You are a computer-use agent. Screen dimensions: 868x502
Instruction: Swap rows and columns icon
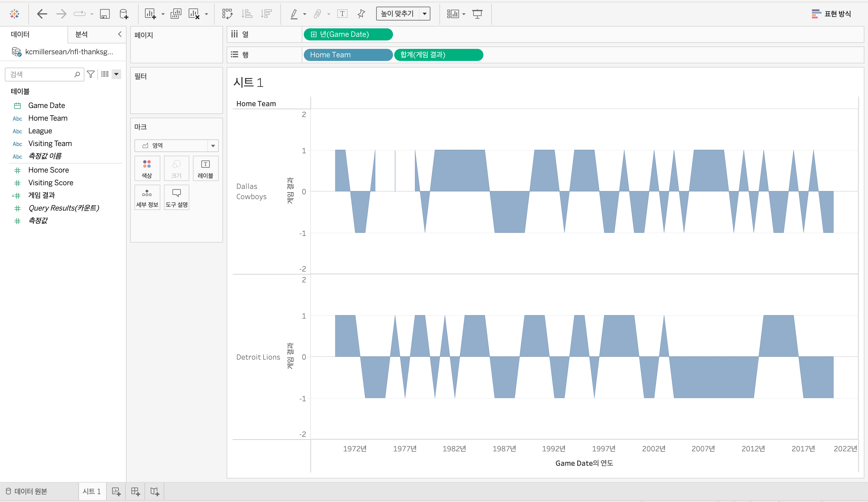coord(227,14)
